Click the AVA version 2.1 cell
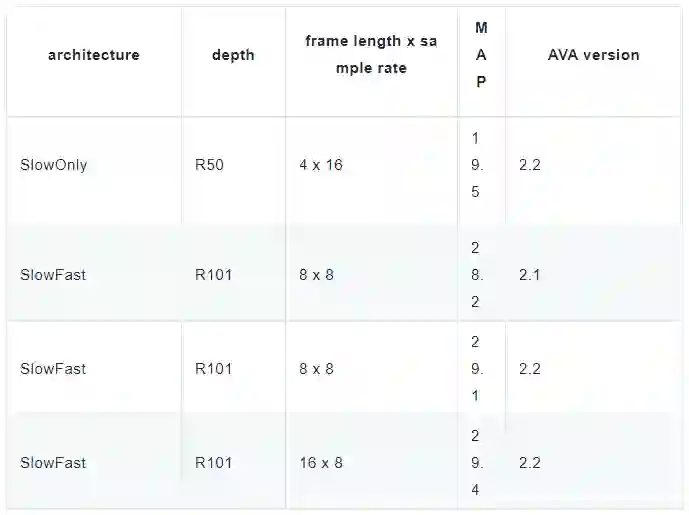 click(x=530, y=274)
